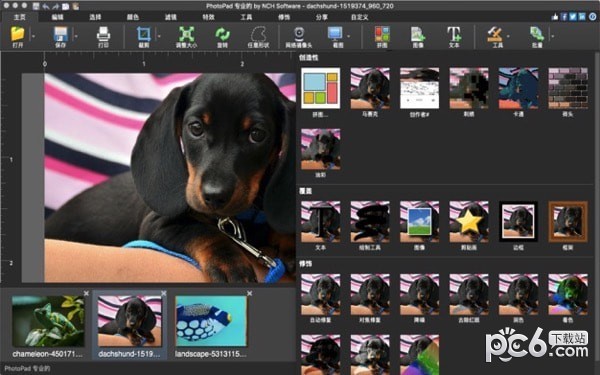Expand the dropdown arrow beside Open folder
The width and height of the screenshot is (600, 375).
pyautogui.click(x=33, y=36)
